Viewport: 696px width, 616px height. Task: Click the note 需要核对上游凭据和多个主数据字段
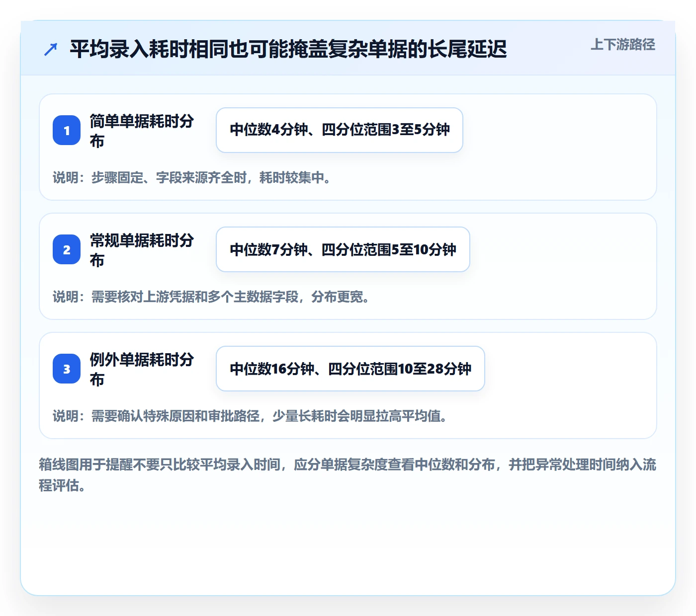(x=211, y=297)
